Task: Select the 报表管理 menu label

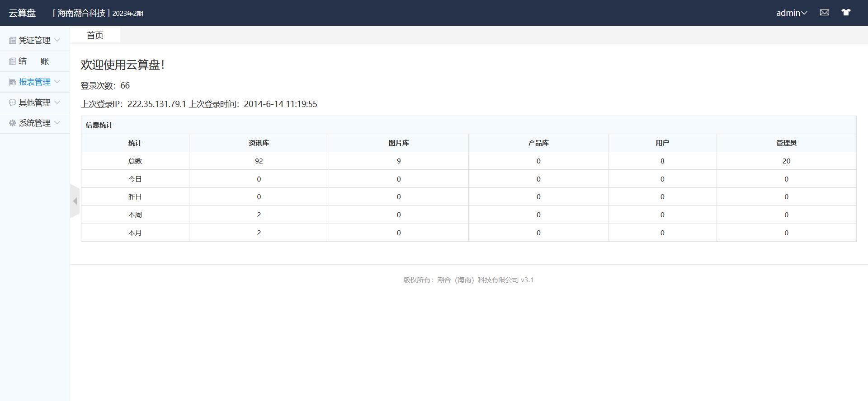Action: pyautogui.click(x=34, y=82)
